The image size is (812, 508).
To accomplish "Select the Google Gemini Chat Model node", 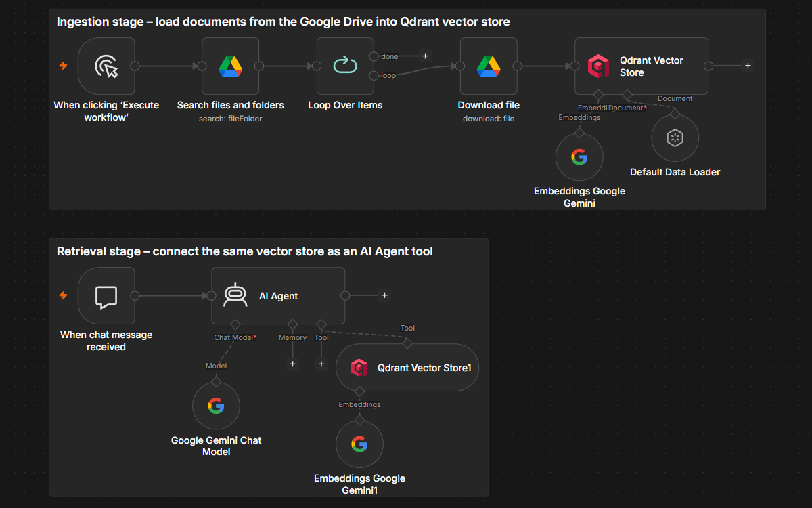I will tap(216, 406).
